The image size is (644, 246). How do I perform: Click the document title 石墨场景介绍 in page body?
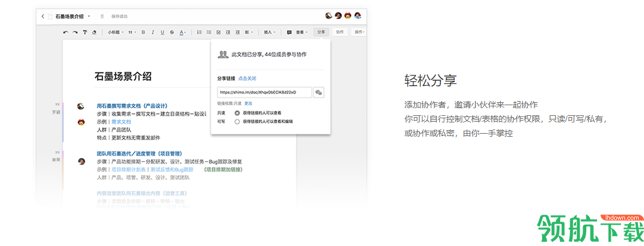pyautogui.click(x=123, y=76)
